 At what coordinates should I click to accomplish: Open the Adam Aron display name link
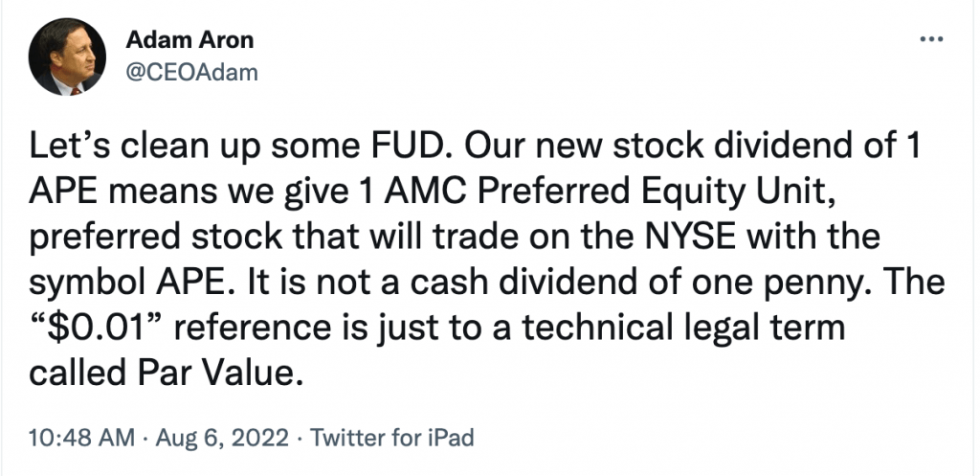click(x=189, y=40)
